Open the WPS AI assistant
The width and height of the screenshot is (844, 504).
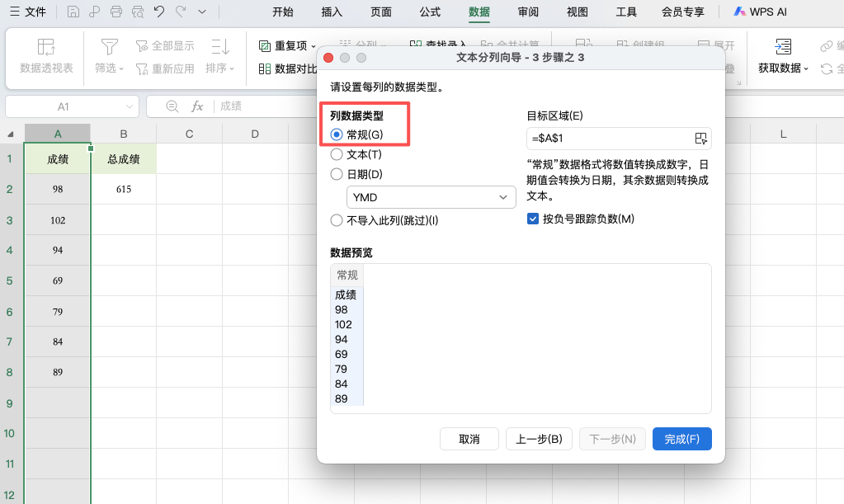[x=760, y=12]
